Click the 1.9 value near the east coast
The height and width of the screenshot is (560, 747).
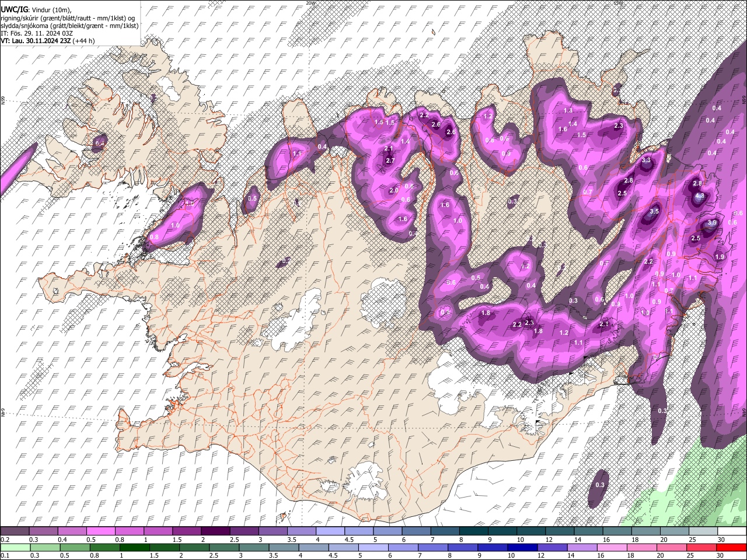pyautogui.click(x=720, y=257)
